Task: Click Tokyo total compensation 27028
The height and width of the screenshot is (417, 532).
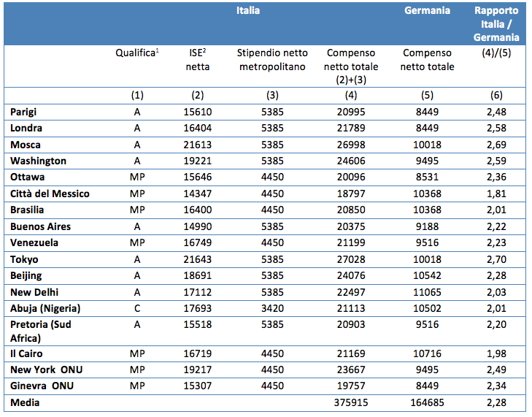Action: pos(351,259)
